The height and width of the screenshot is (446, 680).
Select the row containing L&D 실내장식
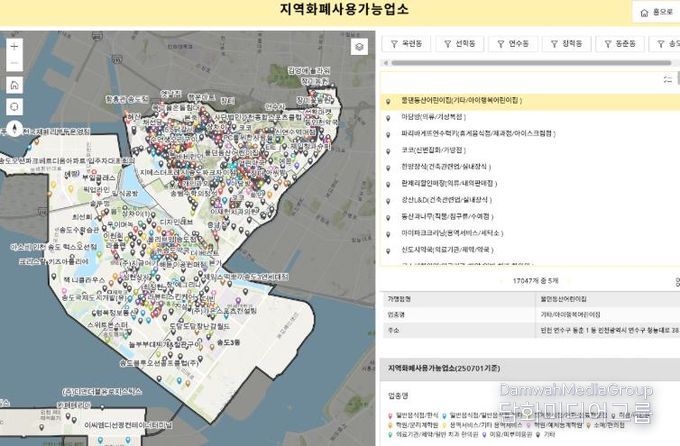(x=530, y=200)
